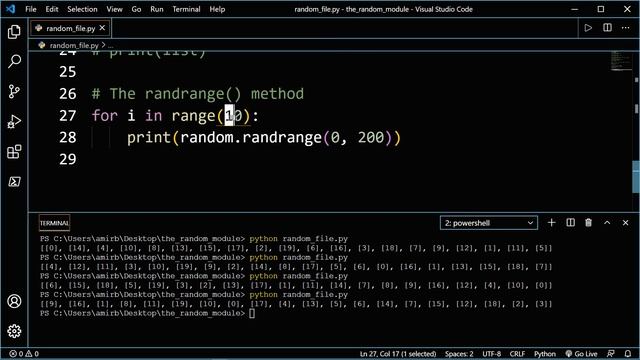
Task: Click the feedback icon in status bar
Action: tap(611, 354)
